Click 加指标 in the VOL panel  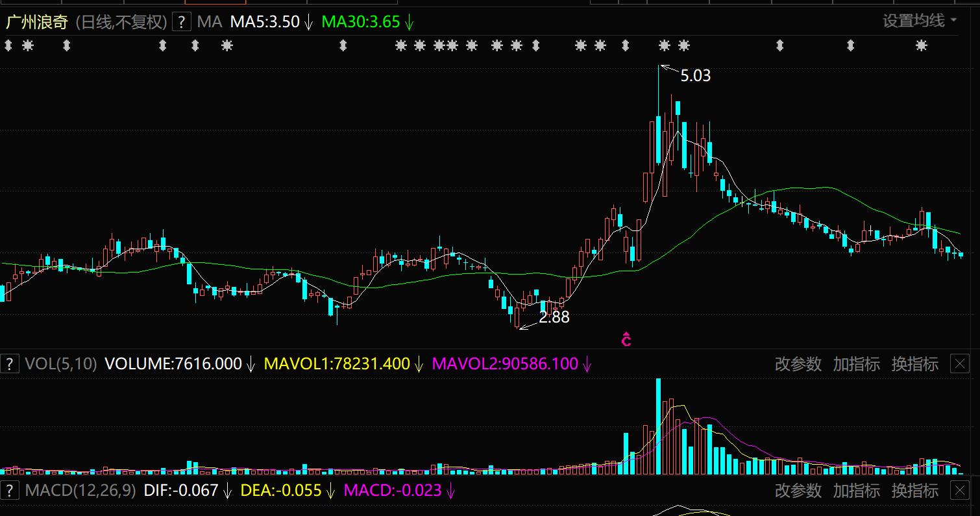click(857, 363)
